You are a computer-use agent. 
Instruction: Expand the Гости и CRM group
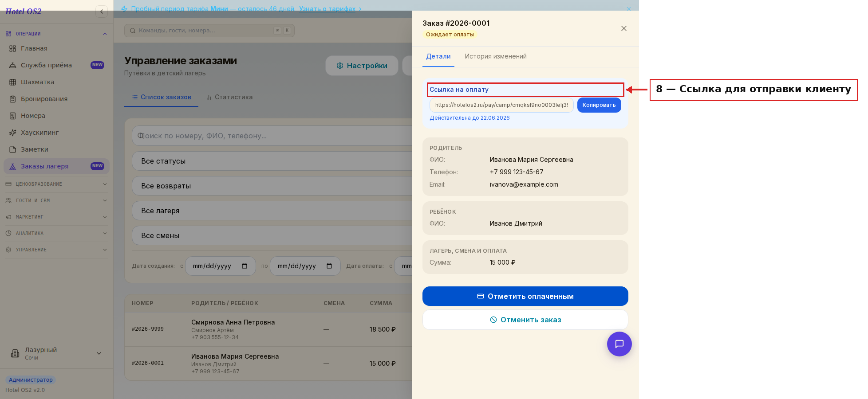point(56,200)
